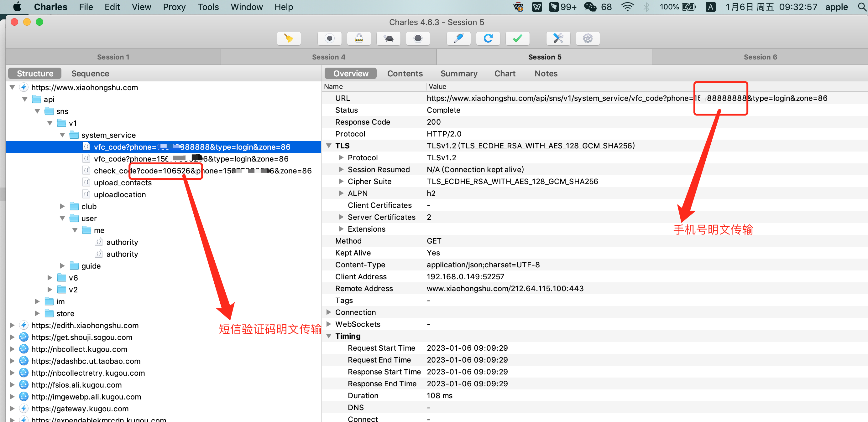
Task: Open the WeChat menu bar icon
Action: pos(590,7)
